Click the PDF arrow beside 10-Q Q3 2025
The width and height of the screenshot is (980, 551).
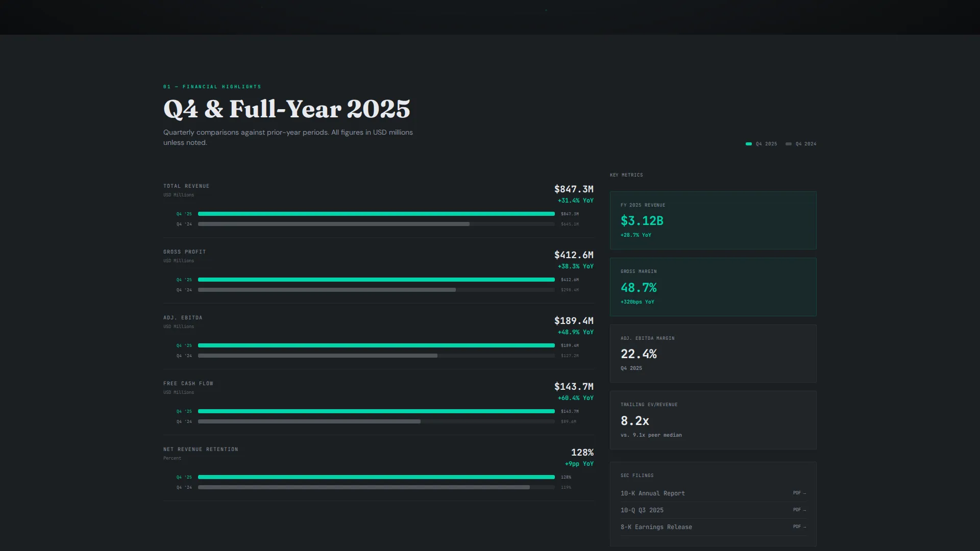[x=799, y=510]
